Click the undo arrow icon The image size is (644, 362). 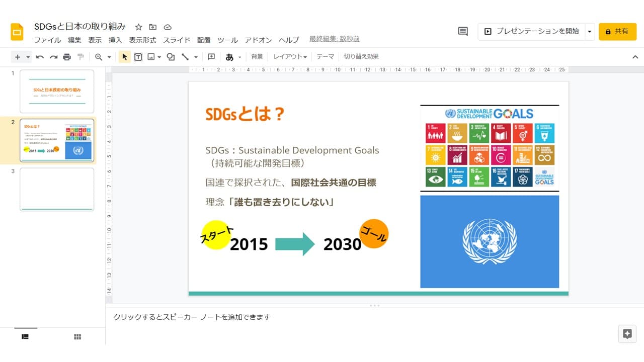[40, 57]
